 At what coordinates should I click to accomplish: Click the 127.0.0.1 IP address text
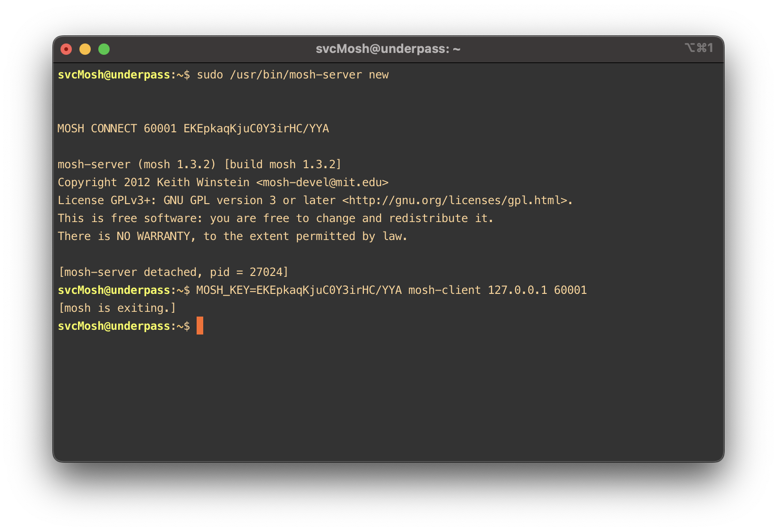[518, 290]
